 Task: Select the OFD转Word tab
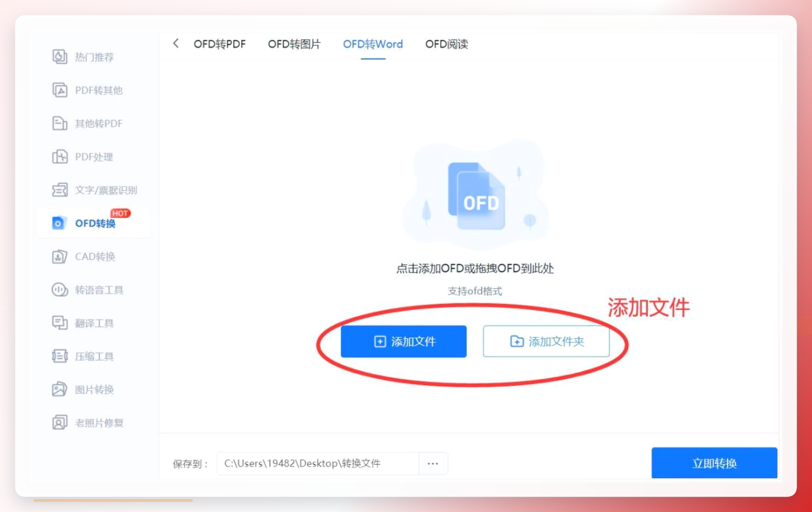pyautogui.click(x=373, y=44)
